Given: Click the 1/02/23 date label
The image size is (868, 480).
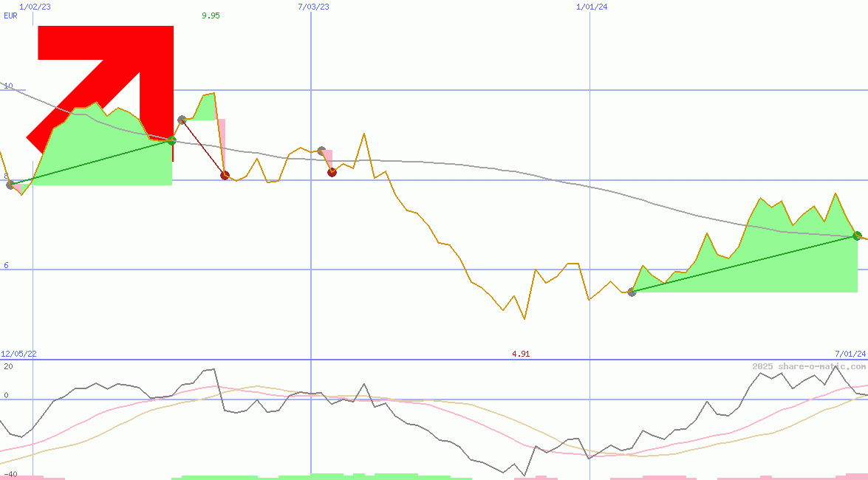Looking at the screenshot, I should pos(35,7).
